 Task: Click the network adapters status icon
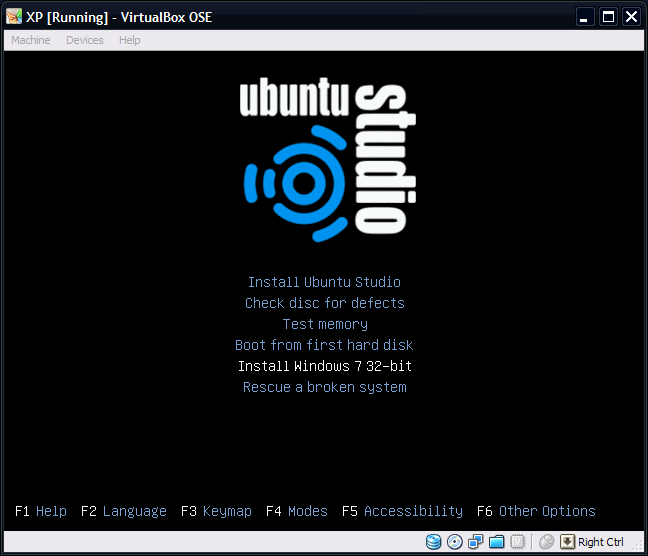(476, 542)
